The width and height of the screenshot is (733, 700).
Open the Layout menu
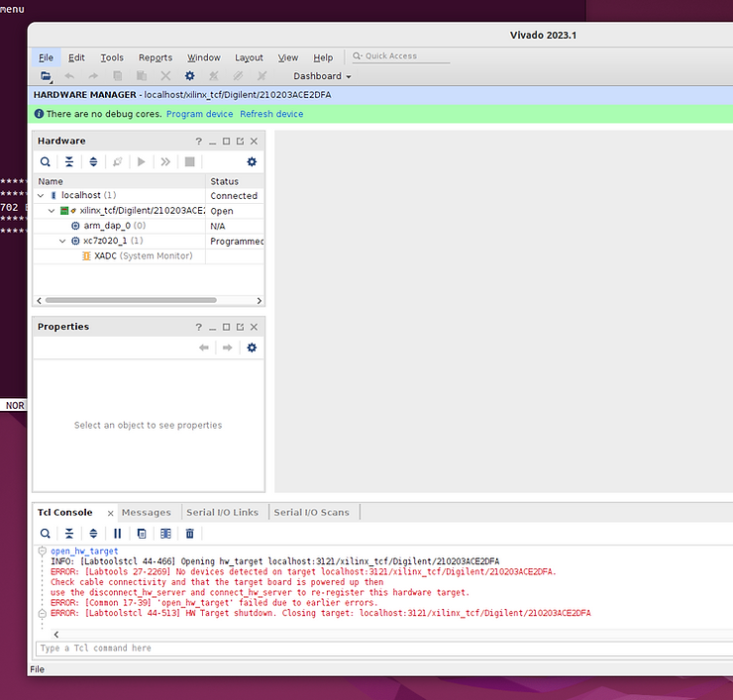249,57
